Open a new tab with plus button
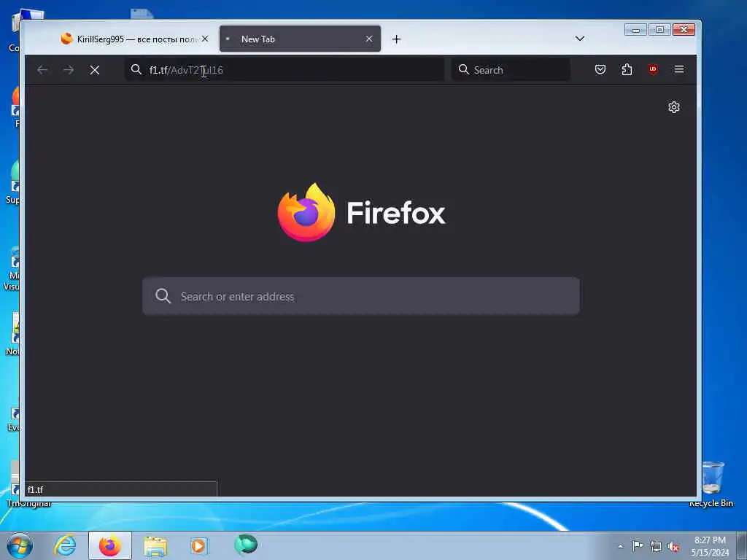Viewport: 747px width, 560px height. point(396,39)
